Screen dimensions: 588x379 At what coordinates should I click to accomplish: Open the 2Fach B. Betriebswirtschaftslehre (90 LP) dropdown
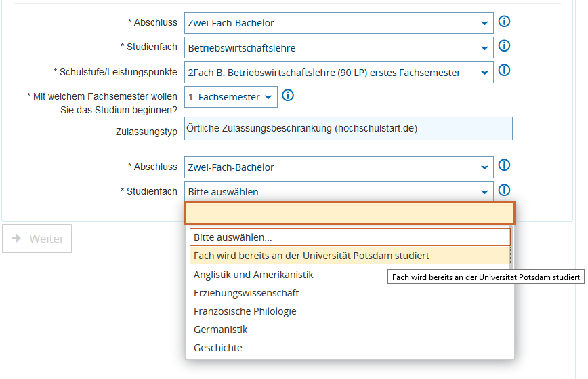click(x=339, y=73)
